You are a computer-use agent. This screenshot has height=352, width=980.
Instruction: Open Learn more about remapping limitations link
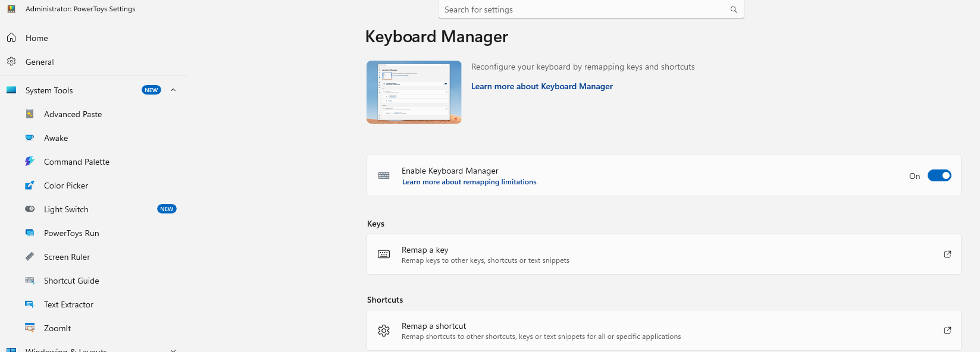coord(469,183)
